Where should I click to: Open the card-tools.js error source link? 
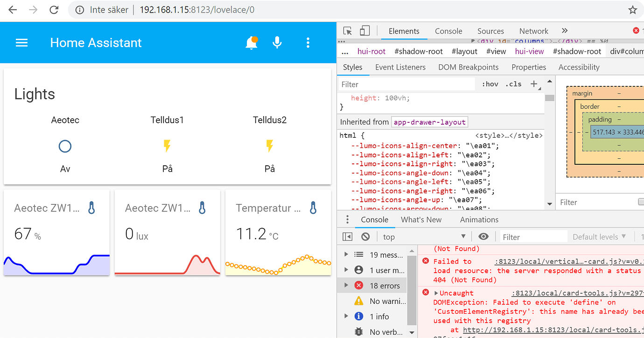[578, 293]
